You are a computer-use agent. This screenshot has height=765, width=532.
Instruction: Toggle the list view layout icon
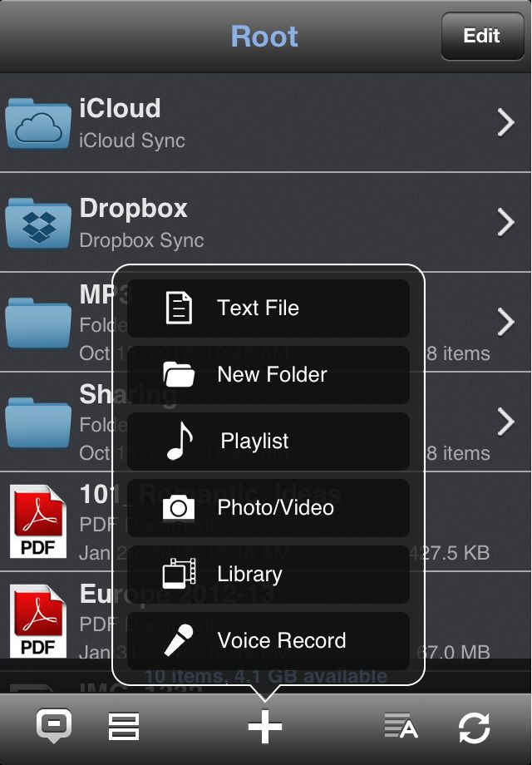124,727
